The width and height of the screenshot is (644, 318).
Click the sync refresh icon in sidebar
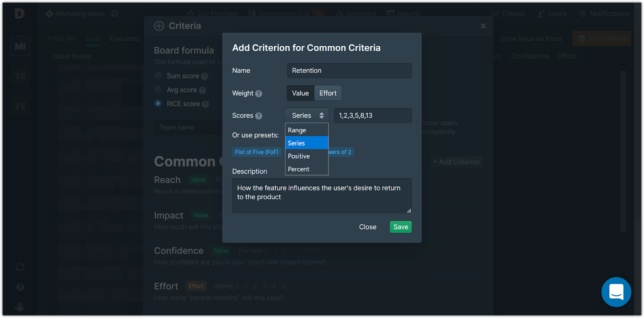point(20,267)
